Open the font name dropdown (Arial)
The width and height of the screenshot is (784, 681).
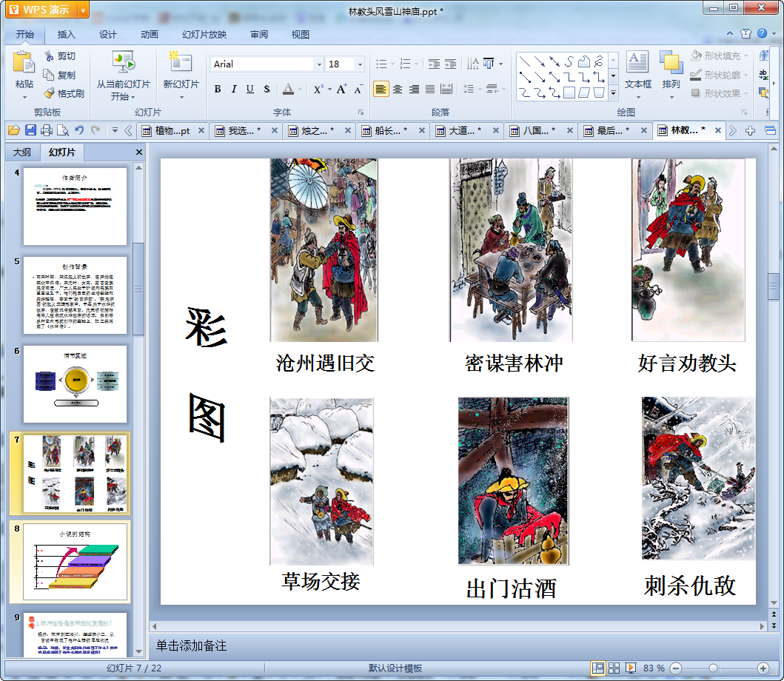[x=319, y=64]
